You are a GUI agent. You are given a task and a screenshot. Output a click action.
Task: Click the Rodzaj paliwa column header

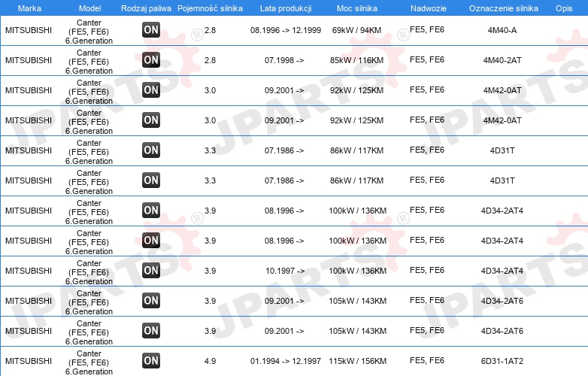click(147, 8)
